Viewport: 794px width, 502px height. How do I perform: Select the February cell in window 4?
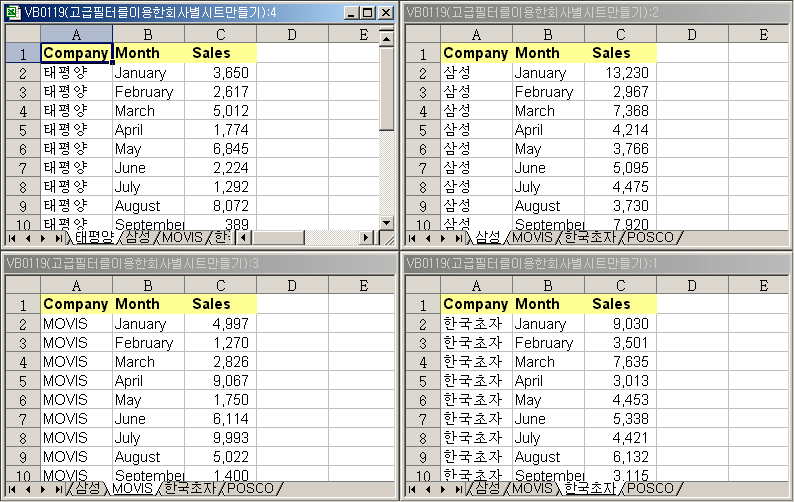148,92
